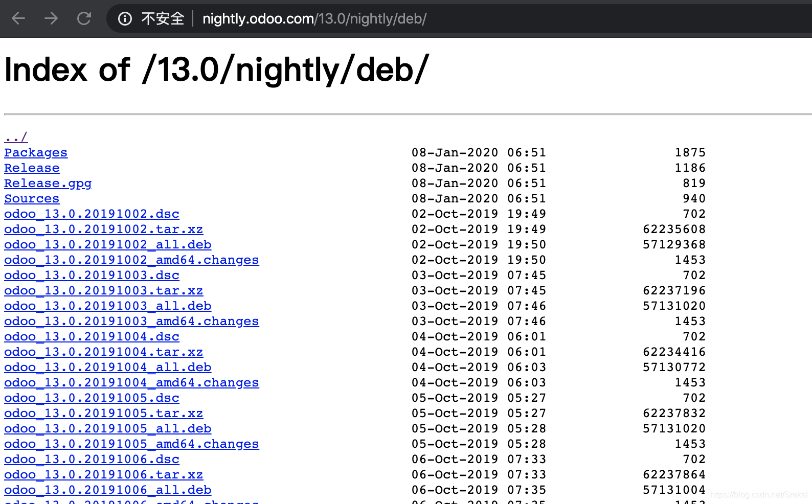
Task: Open the Release.gpg link
Action: 48,183
